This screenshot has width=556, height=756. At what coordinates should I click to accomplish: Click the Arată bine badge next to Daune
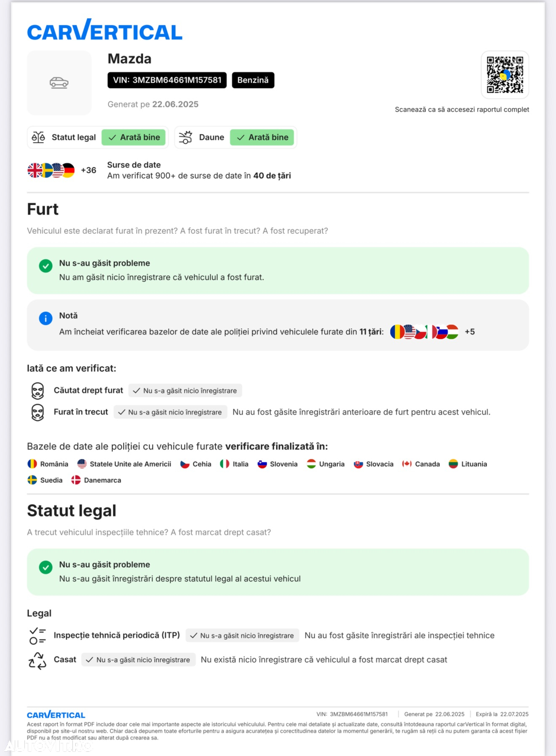click(x=262, y=137)
